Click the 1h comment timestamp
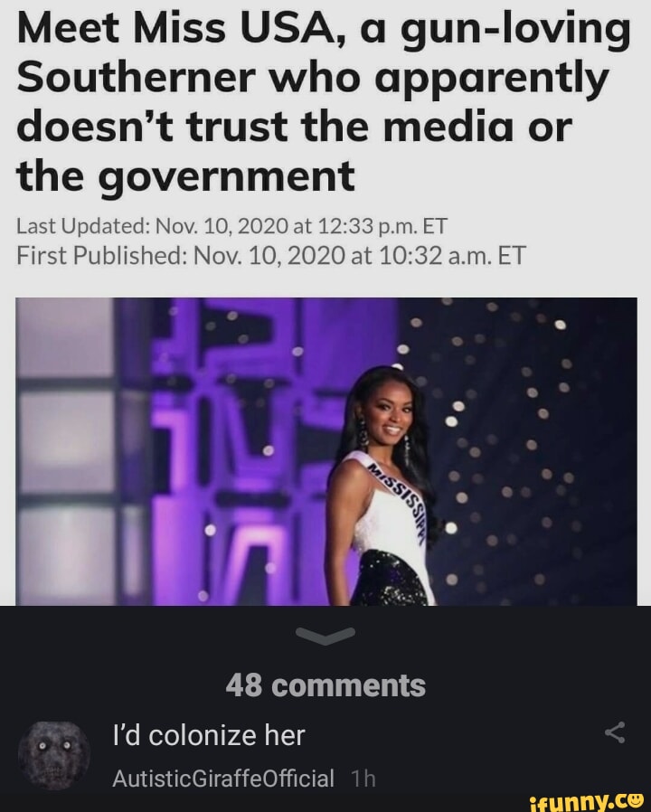The image size is (651, 812). pyautogui.click(x=363, y=779)
